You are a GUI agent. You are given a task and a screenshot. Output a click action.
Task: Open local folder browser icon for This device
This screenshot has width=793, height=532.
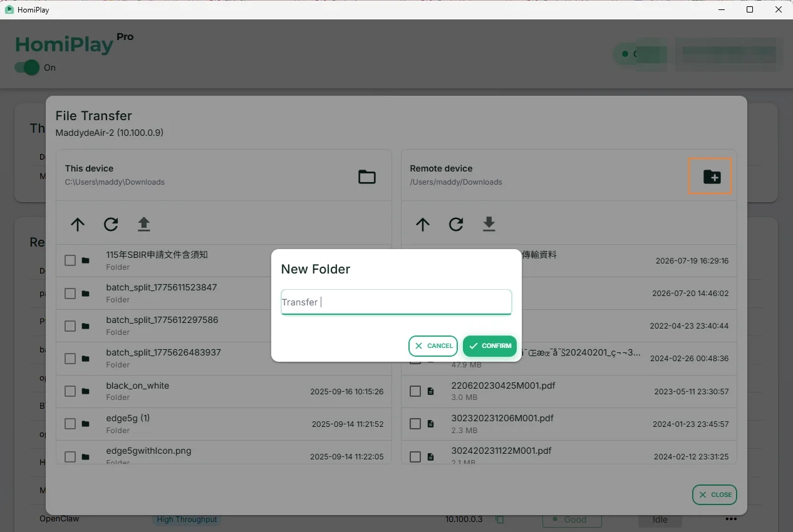point(367,177)
